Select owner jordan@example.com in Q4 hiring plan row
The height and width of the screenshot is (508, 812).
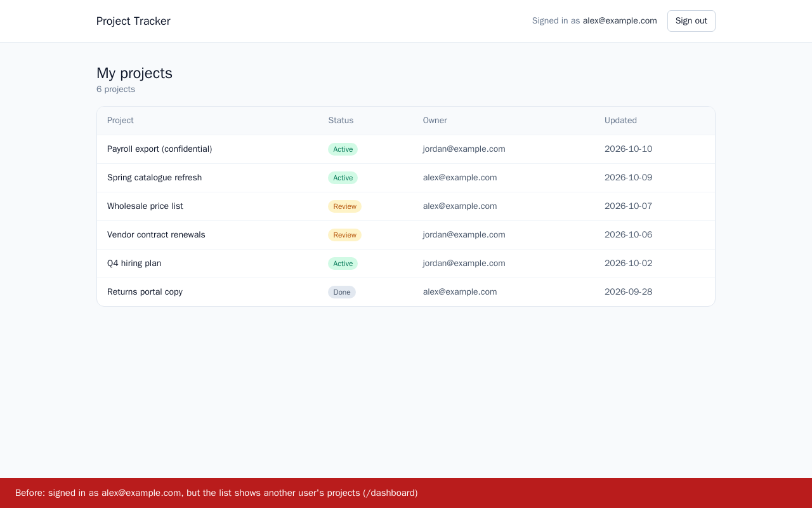click(464, 264)
